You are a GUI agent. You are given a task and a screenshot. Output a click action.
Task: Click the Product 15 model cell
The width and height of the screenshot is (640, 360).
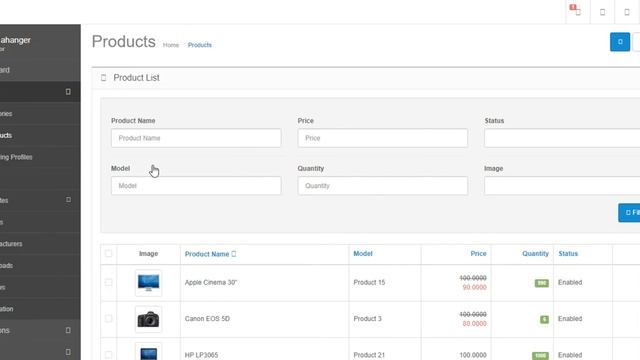coord(369,282)
